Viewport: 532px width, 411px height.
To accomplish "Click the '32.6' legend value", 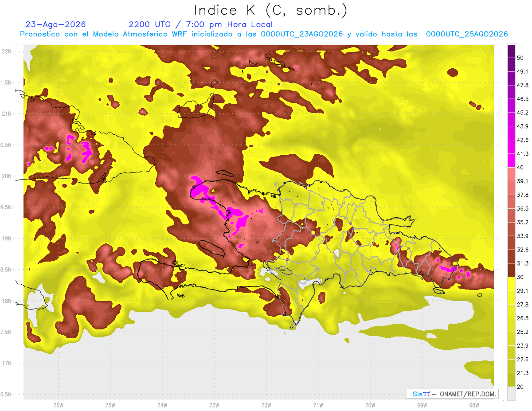I will click(523, 250).
